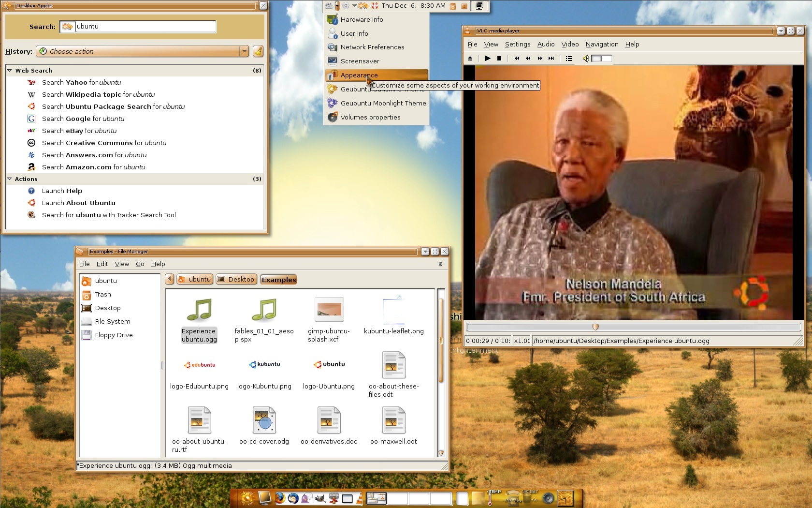Jump to previous item in VLC playlist
Viewport: 812px width, 508px height.
516,59
